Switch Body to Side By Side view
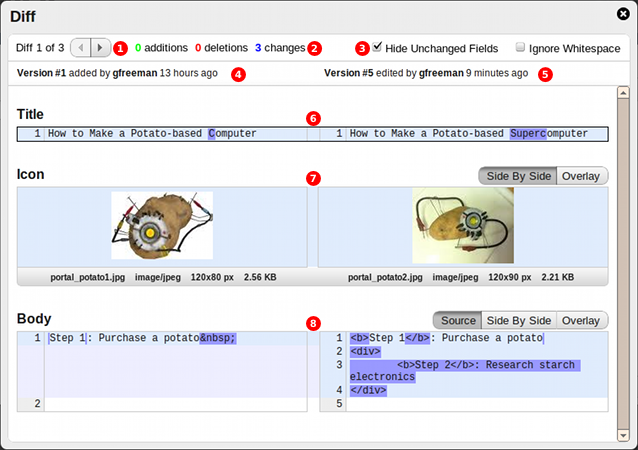 coord(518,320)
